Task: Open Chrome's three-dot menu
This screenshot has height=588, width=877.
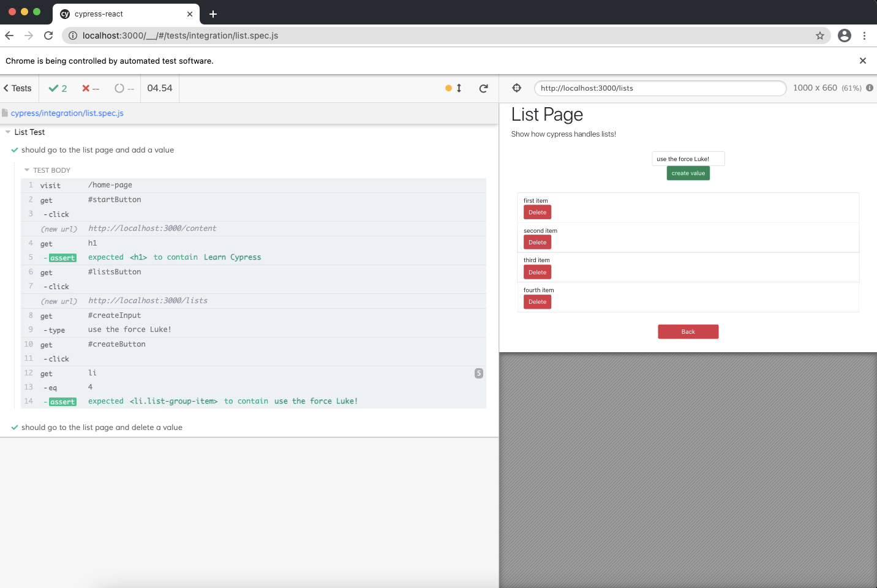Action: click(865, 36)
